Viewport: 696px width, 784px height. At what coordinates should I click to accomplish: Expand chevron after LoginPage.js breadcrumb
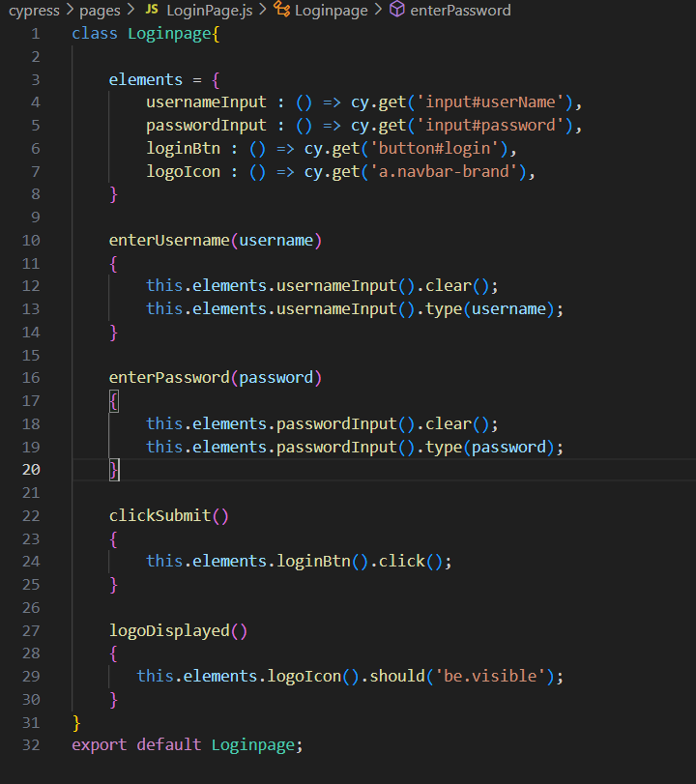(263, 10)
